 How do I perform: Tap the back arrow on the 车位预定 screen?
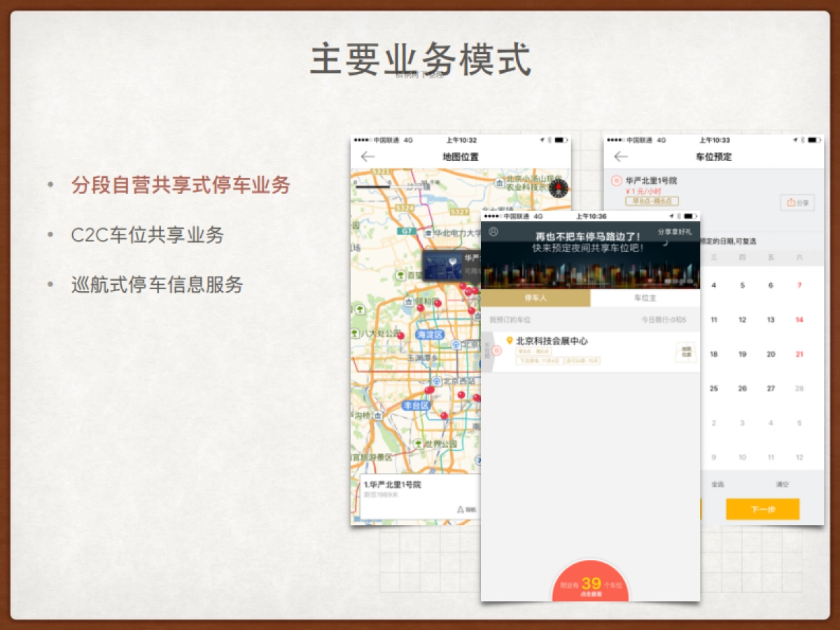pyautogui.click(x=621, y=156)
